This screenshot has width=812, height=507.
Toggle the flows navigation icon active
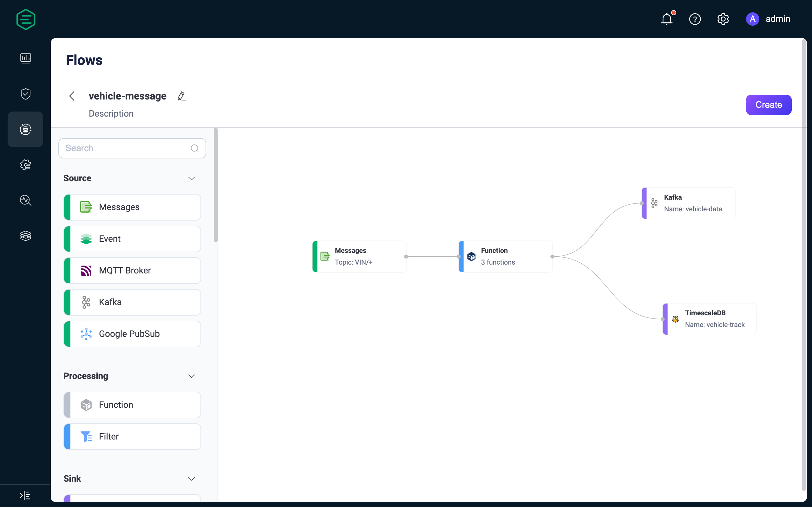click(x=26, y=129)
